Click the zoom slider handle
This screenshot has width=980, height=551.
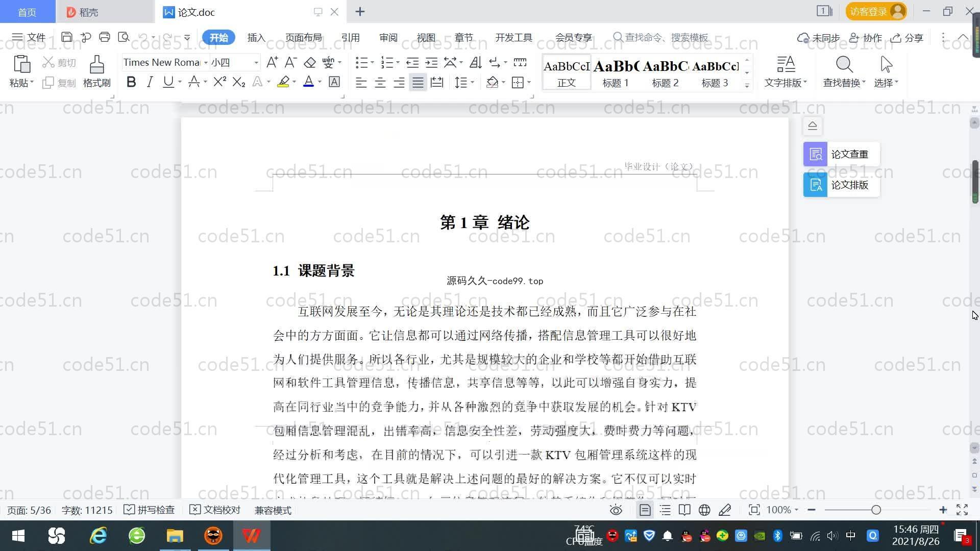pos(876,510)
